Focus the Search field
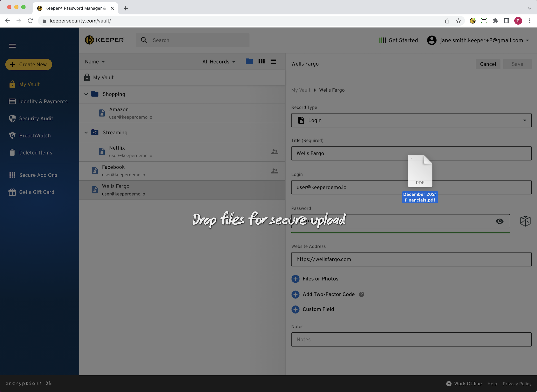 point(193,40)
